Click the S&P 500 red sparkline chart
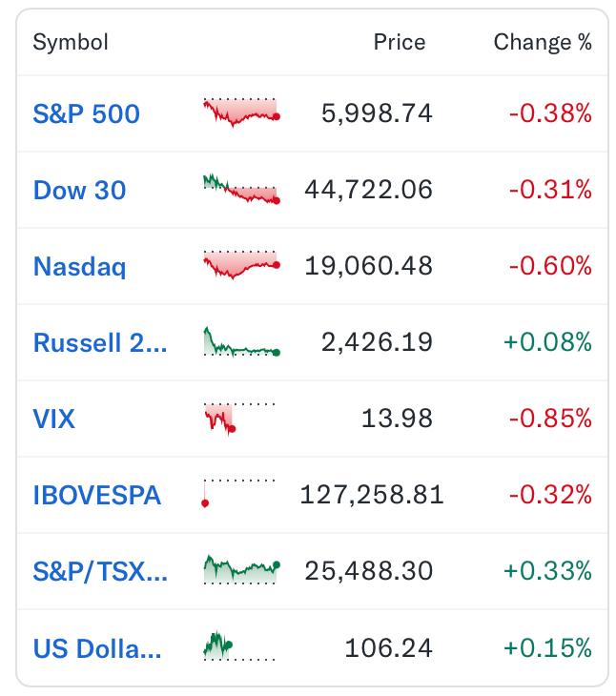 click(x=241, y=113)
